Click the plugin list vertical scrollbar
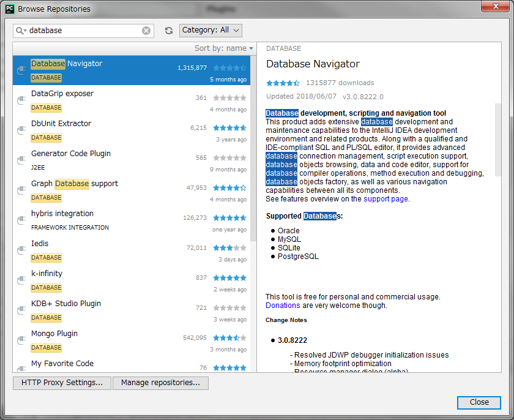514x420 pixels. pyautogui.click(x=253, y=148)
